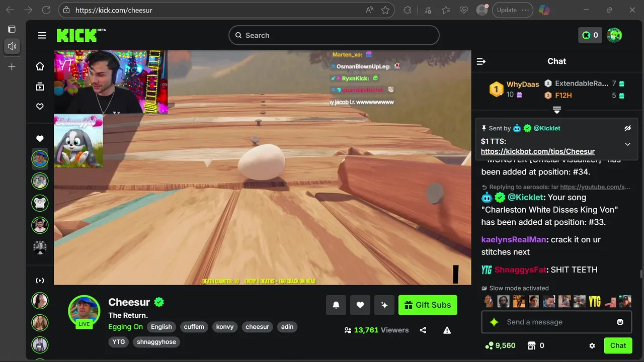Expand the pinned message chevron
Screen dimensions: 644x362
[627, 144]
